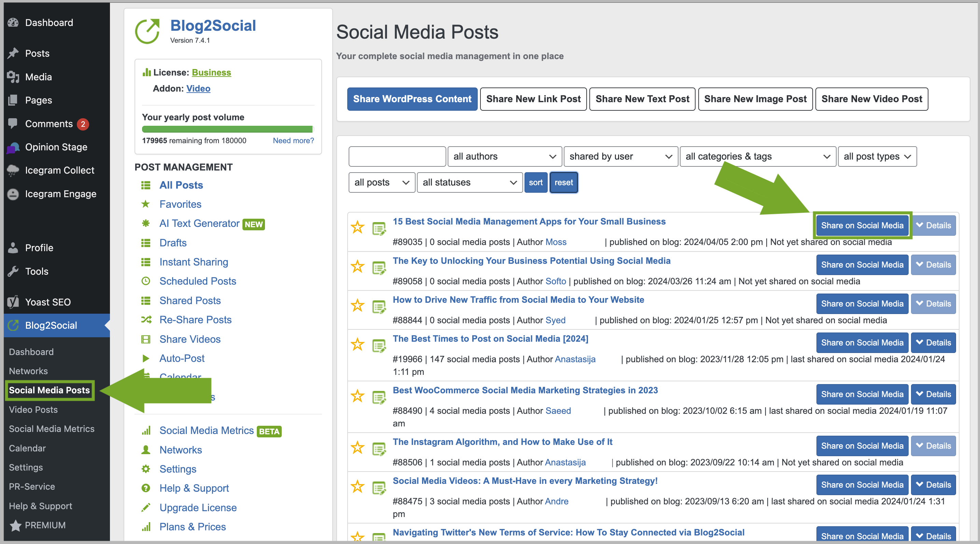The height and width of the screenshot is (544, 980).
Task: Open PR-Service submenu item
Action: (x=32, y=487)
